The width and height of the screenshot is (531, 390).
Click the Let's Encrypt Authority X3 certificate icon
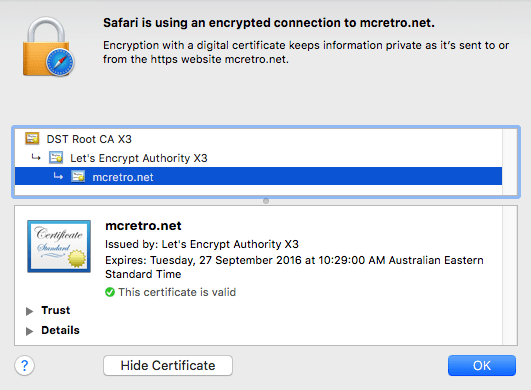point(56,158)
